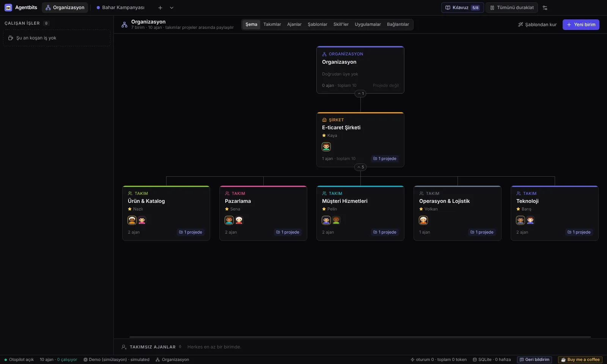607x364 pixels.
Task: Open 1 projede badge on Ürün & Katalog
Action: point(190,232)
